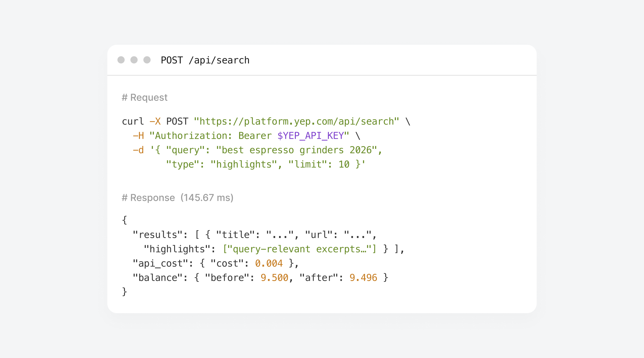The image size is (644, 358).
Task: Click the "best espresso grinders 2026" query text
Action: tap(297, 150)
